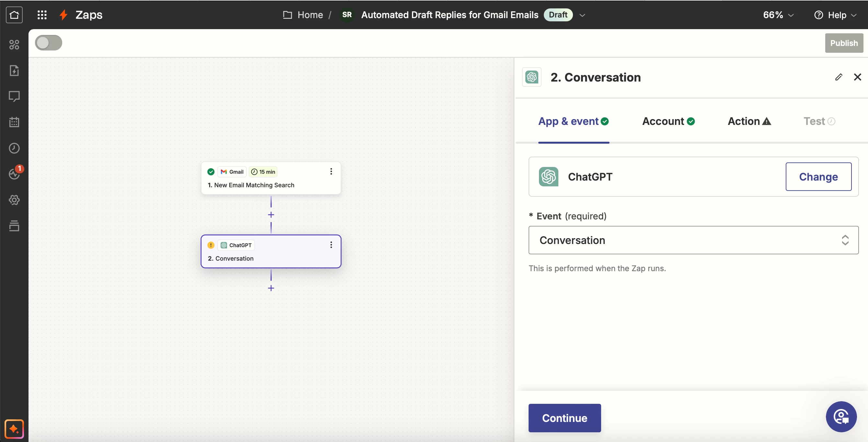This screenshot has width=868, height=442.
Task: Open the notes comment icon in sidebar
Action: (14, 96)
